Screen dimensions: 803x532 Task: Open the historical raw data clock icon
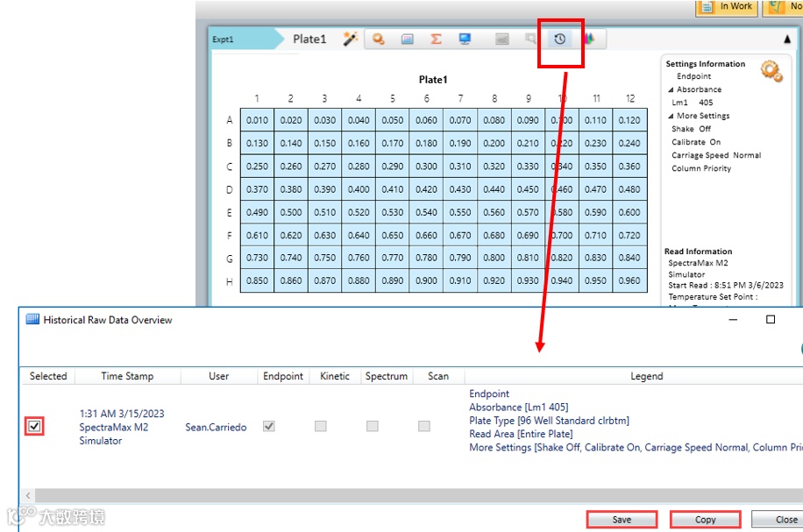[x=560, y=39]
